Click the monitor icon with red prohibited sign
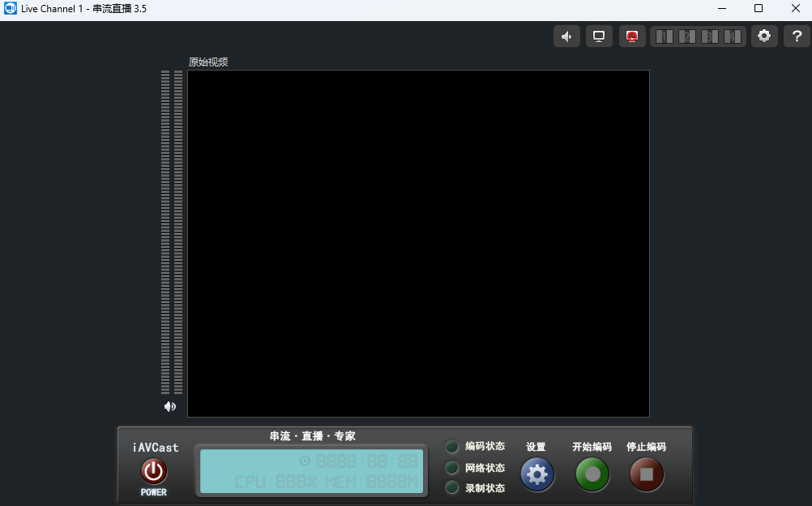The image size is (812, 506). point(632,36)
